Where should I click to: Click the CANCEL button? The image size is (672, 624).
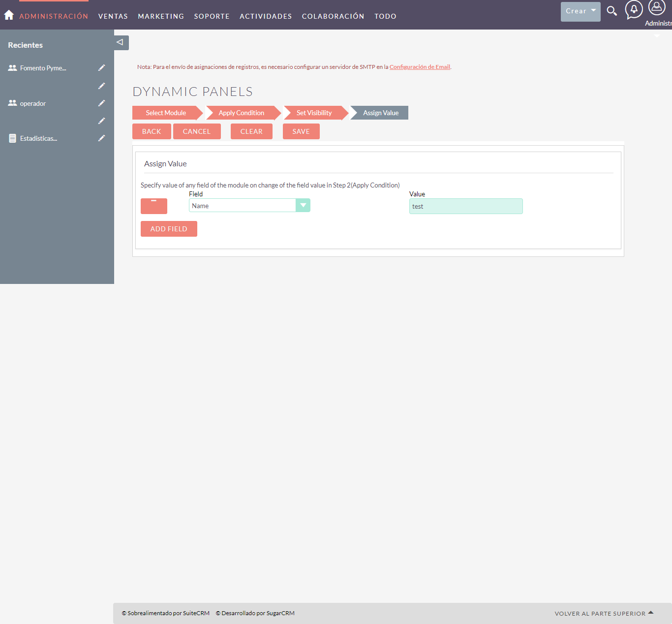click(197, 131)
